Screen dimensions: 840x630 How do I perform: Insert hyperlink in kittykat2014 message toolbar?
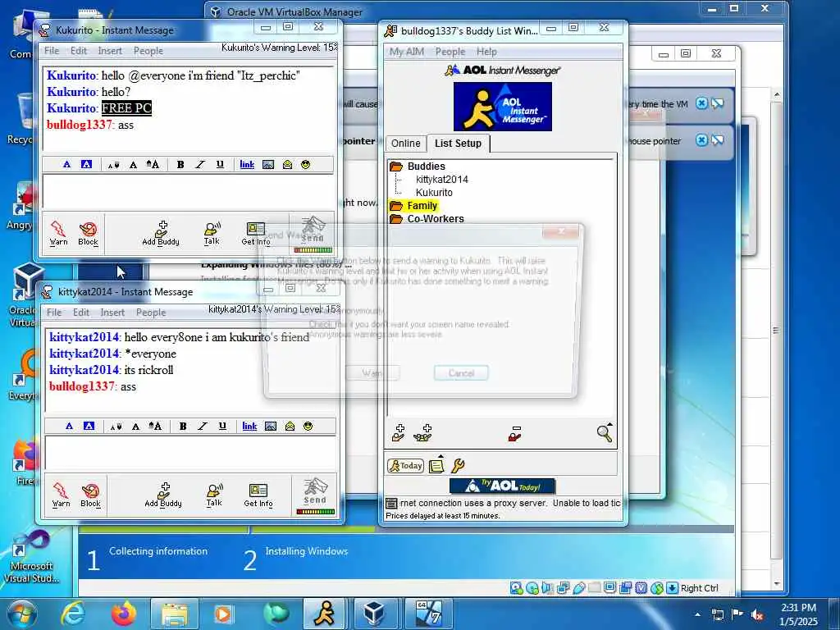pos(249,426)
